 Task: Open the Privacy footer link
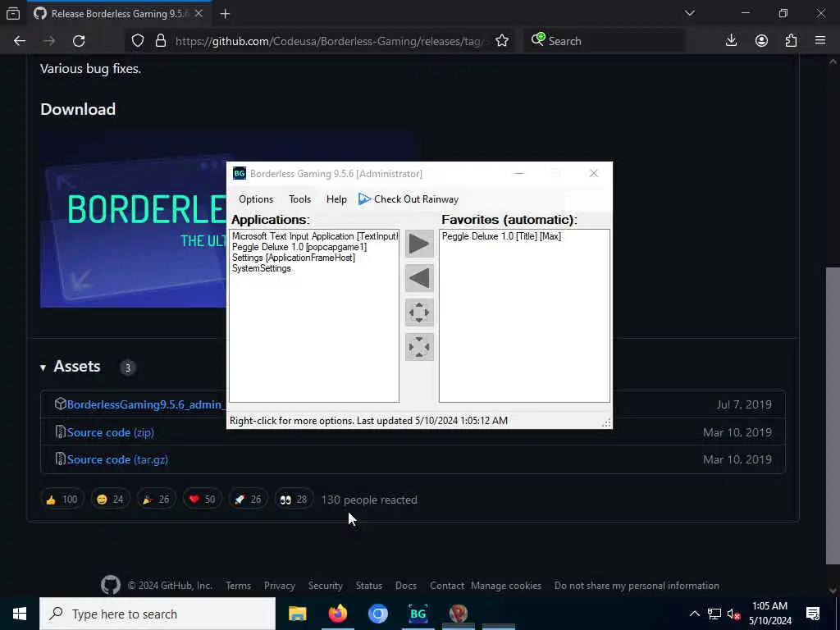(x=279, y=586)
